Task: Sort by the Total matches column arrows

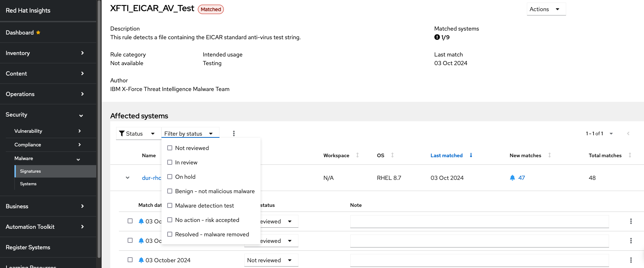Action: 630,155
